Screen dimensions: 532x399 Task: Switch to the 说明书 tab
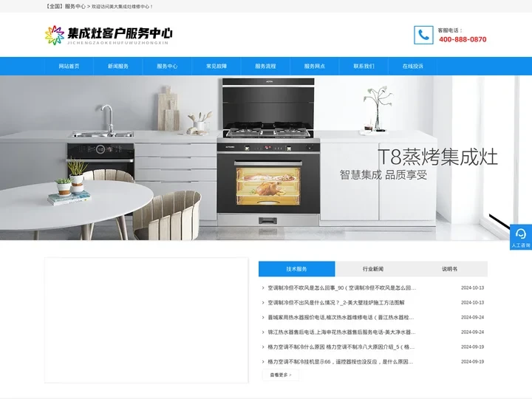pos(449,269)
